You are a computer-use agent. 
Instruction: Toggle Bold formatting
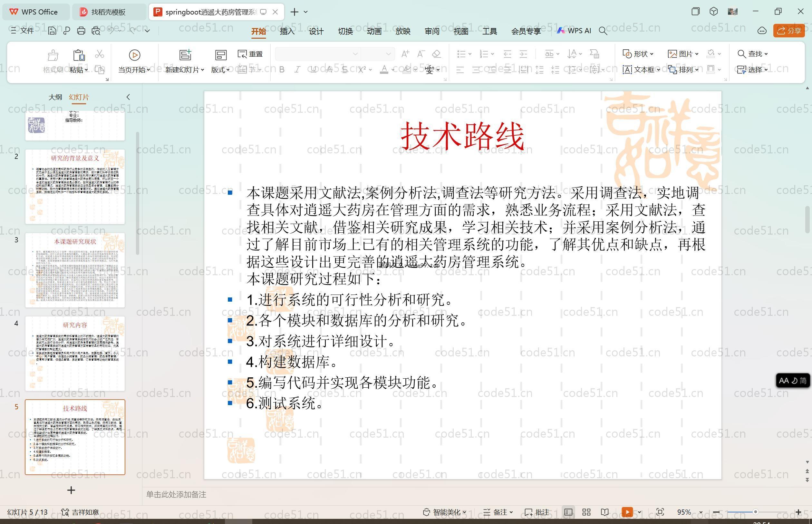(282, 70)
